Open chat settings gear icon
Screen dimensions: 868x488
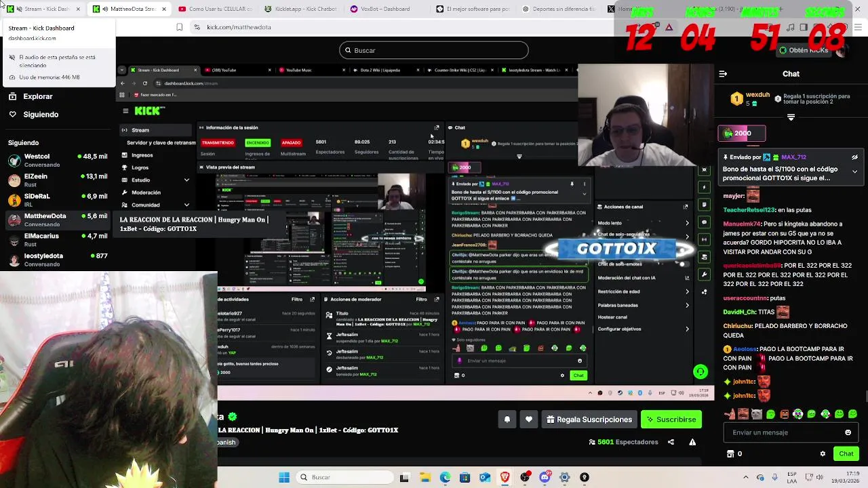tap(823, 453)
